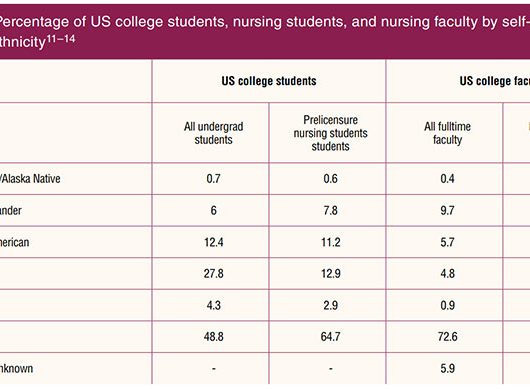Screen dimensions: 530x389
Task: Click the 48.8 undergrad percentage cell
Action: click(213, 337)
